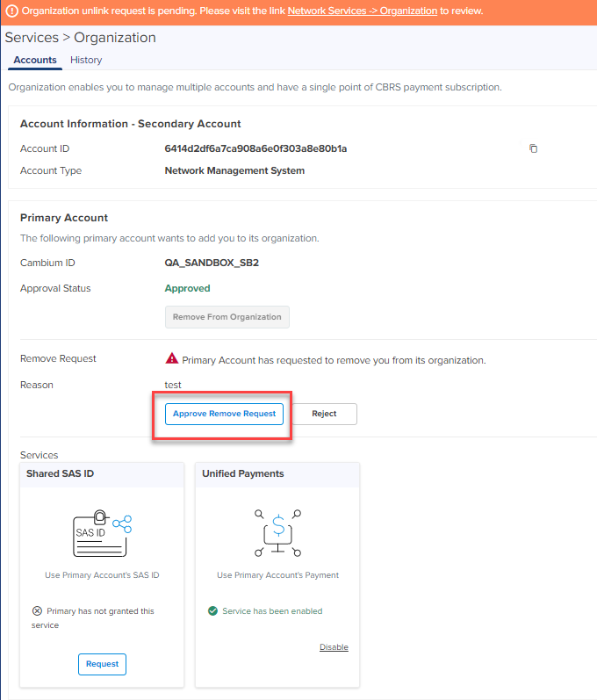Image resolution: width=597 pixels, height=700 pixels.
Task: Click the Remove From Organization button
Action: point(227,317)
